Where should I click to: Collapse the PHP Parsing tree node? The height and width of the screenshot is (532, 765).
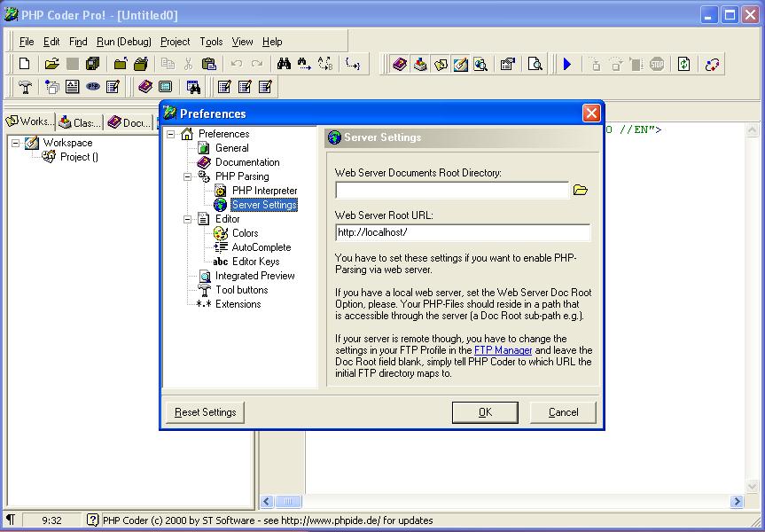[x=187, y=176]
